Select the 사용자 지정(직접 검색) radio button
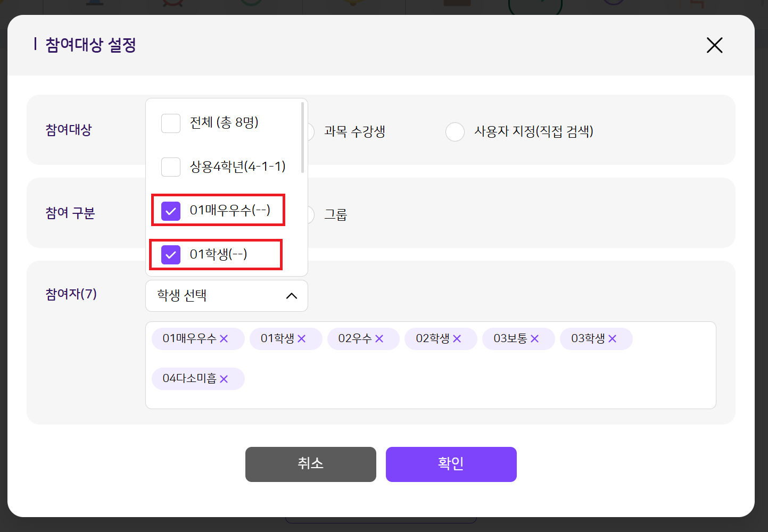Screen dimensions: 768x532 point(455,131)
